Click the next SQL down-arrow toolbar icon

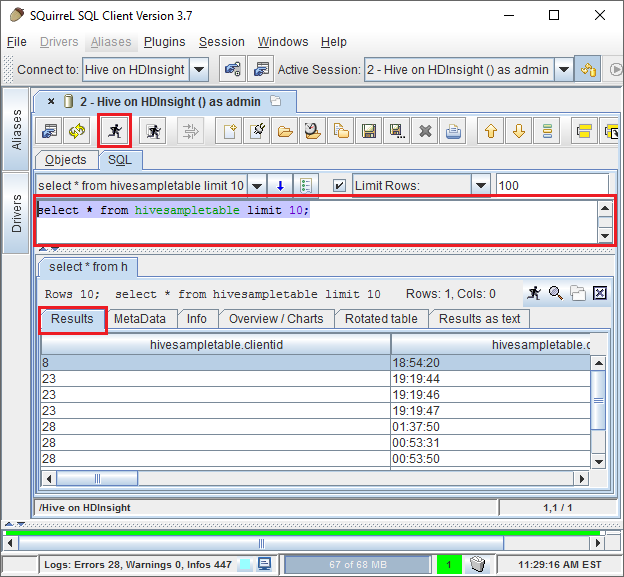tap(518, 131)
